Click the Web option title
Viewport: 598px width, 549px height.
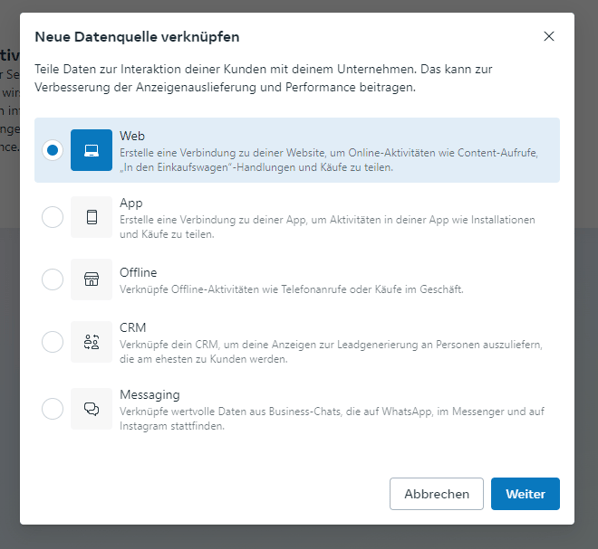[132, 136]
